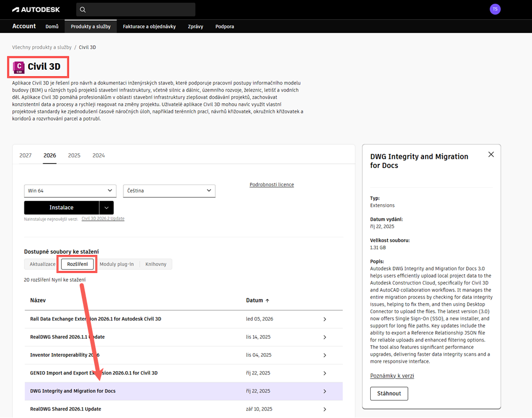The height and width of the screenshot is (418, 532).
Task: Open GENIO Import and Export row chevron
Action: (325, 373)
